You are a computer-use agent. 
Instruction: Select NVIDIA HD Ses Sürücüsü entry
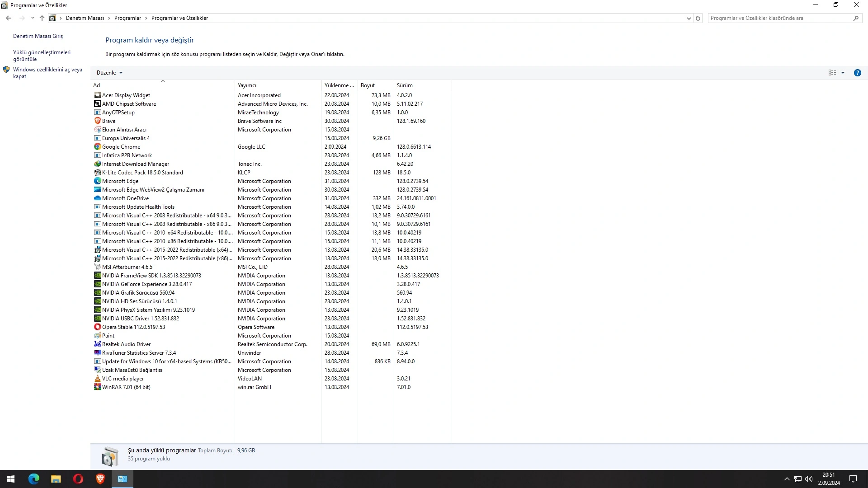271,301
